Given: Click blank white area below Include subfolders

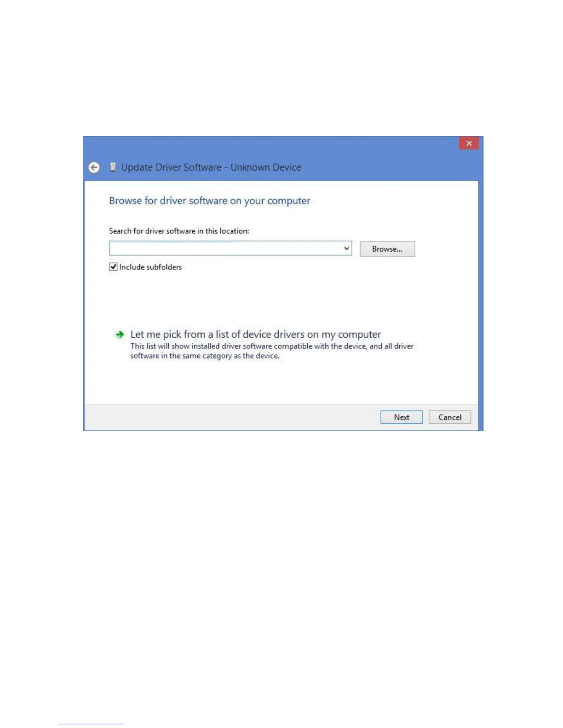Looking at the screenshot, I should pos(276,299).
